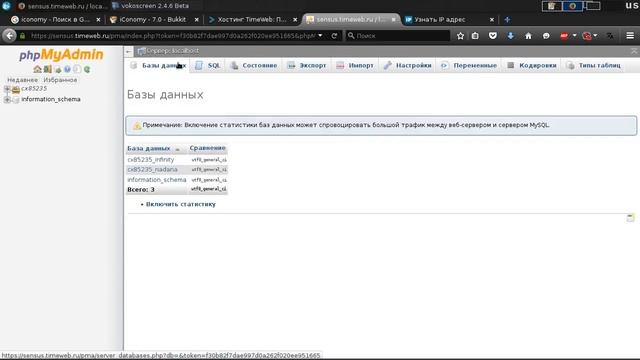The image size is (640, 360).
Task: Switch to Iconomy Google search browser tab
Action: point(56,19)
